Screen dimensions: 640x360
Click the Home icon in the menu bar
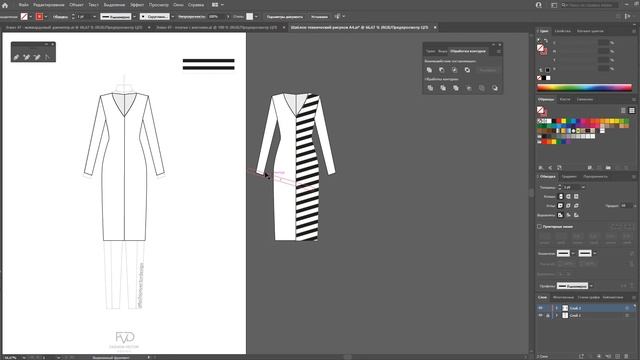[x=5, y=5]
